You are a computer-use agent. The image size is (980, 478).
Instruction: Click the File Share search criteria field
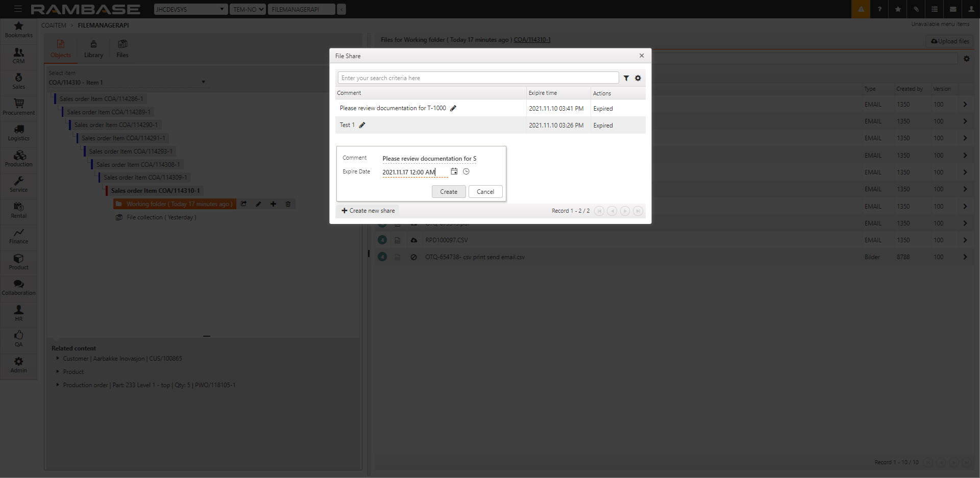[478, 78]
